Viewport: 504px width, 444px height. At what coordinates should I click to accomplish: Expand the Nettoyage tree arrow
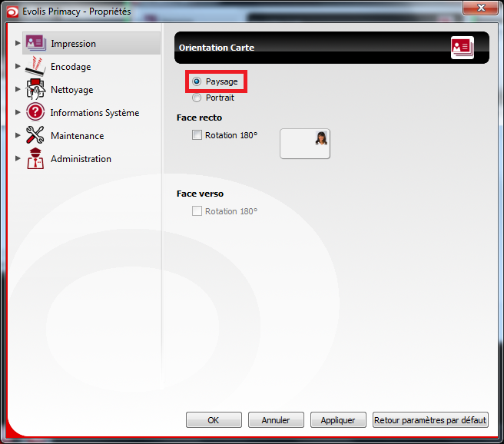[18, 89]
